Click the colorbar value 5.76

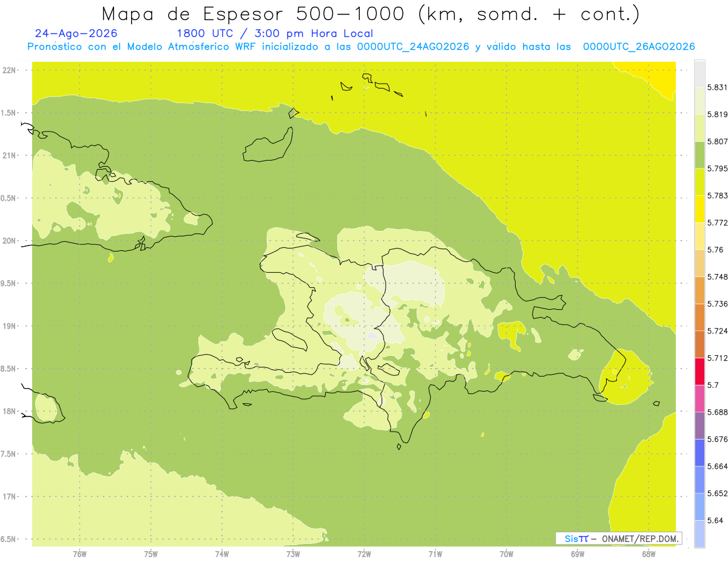[715, 250]
